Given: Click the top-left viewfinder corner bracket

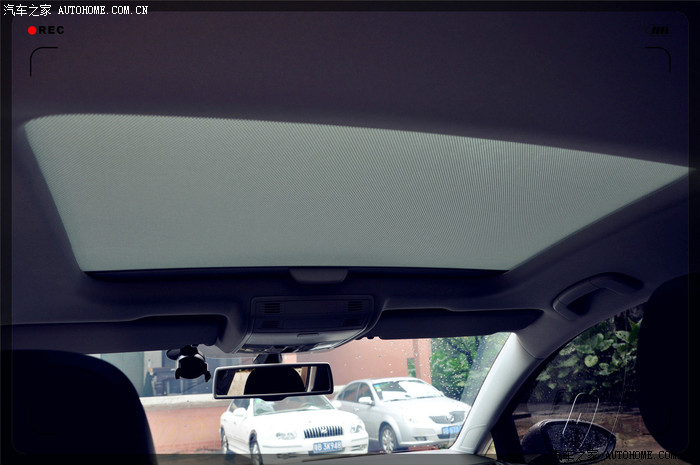Looking at the screenshot, I should coord(40,58).
